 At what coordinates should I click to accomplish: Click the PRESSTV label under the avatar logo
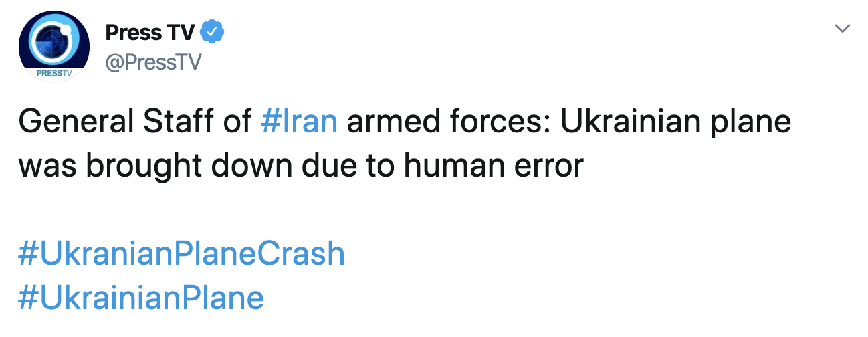[53, 73]
